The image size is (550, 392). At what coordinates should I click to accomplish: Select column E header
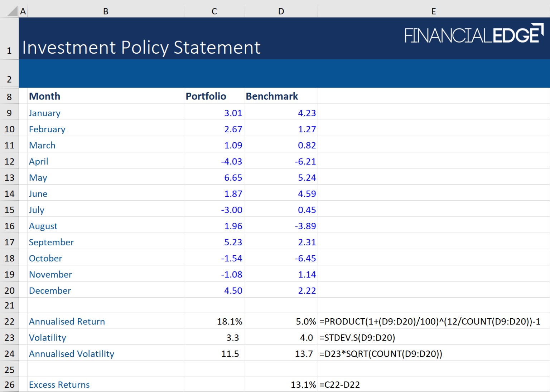tap(433, 11)
